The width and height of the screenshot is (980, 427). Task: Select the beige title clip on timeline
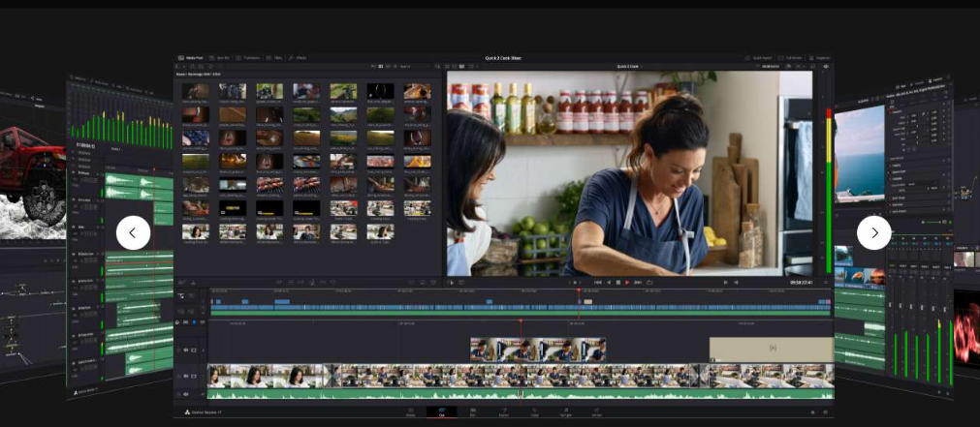click(771, 348)
